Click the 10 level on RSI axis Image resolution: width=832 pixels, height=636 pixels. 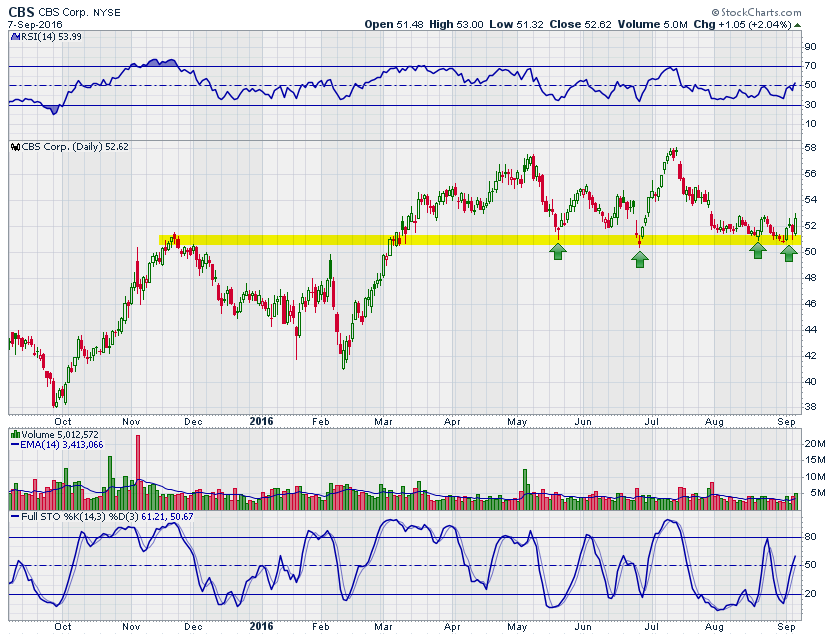[x=810, y=124]
